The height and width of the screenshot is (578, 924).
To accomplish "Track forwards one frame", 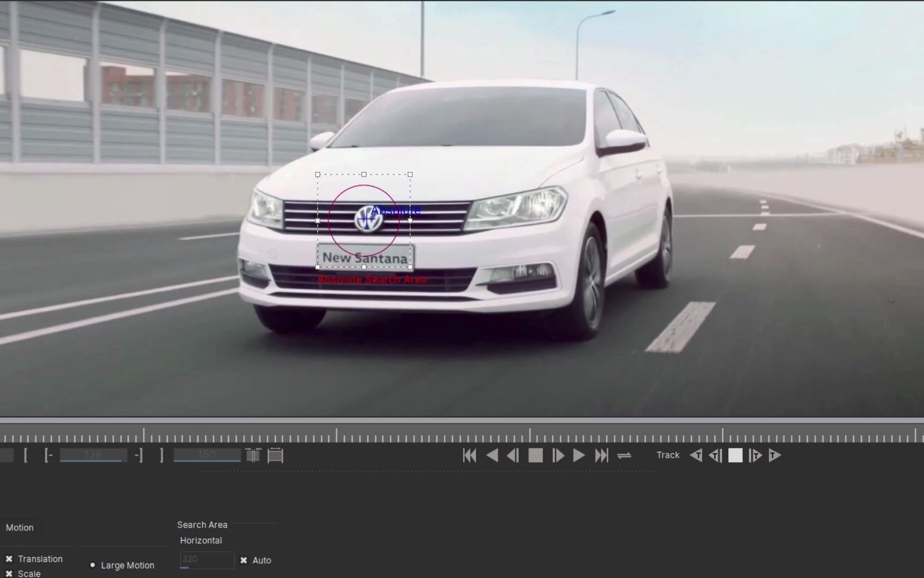I will click(755, 455).
